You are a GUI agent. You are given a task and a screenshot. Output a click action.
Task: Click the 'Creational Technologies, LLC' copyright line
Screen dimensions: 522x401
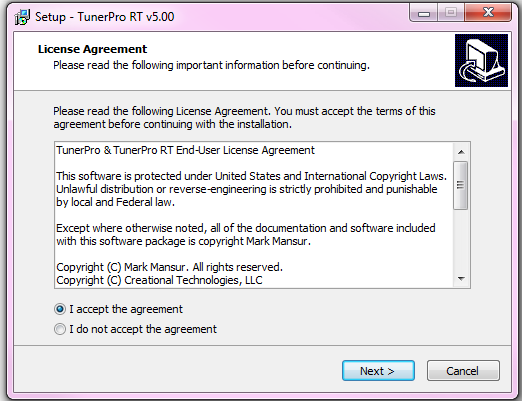tap(159, 280)
